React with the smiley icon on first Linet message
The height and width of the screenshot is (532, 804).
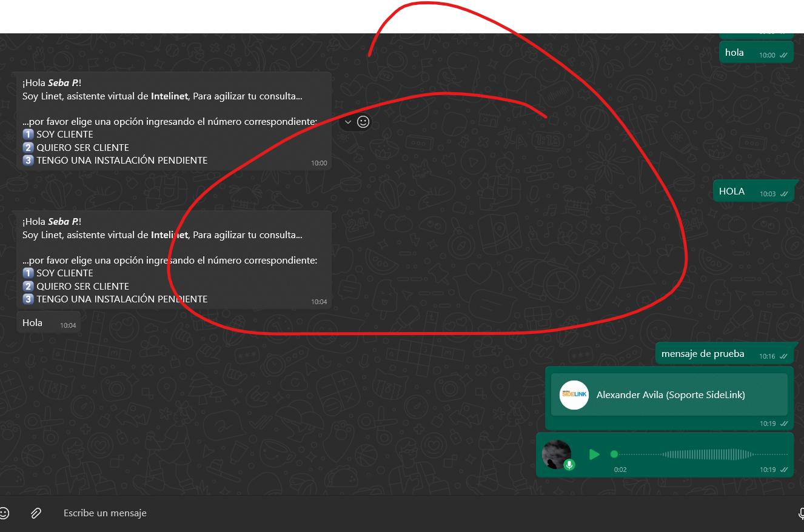pos(363,122)
